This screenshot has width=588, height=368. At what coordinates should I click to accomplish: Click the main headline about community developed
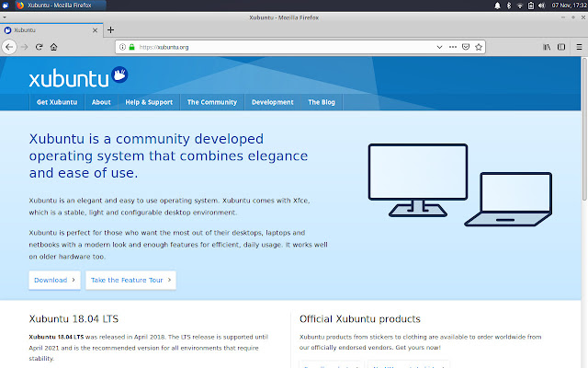(168, 155)
